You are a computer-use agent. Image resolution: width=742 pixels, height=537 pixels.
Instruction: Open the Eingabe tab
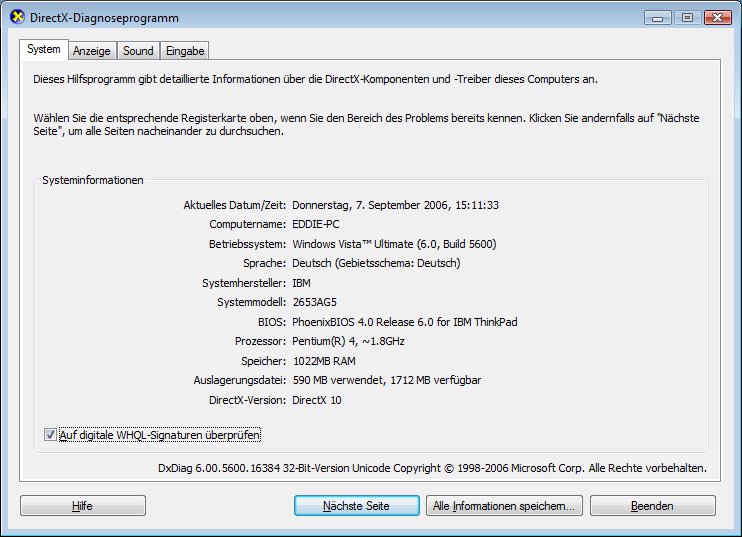(185, 51)
